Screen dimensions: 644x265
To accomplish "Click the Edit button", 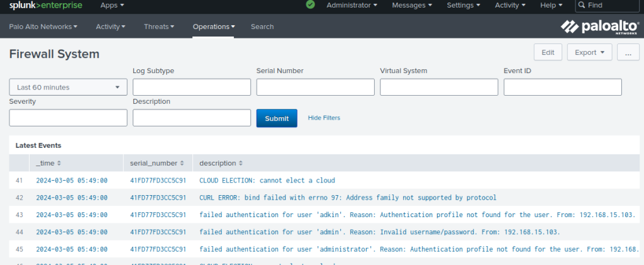I will click(548, 52).
